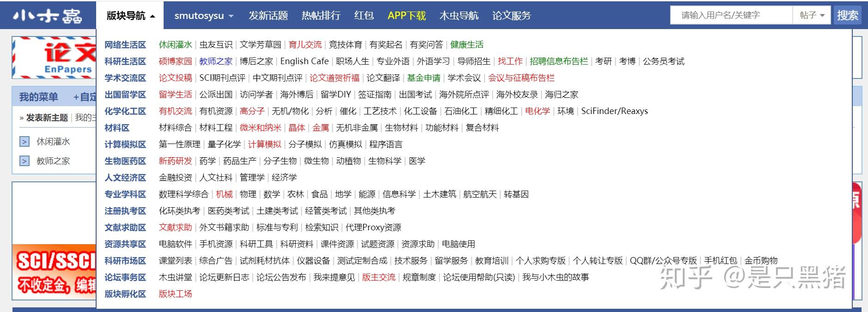868x312 pixels.
Task: Open the 资源共享区 category
Action: [125, 244]
